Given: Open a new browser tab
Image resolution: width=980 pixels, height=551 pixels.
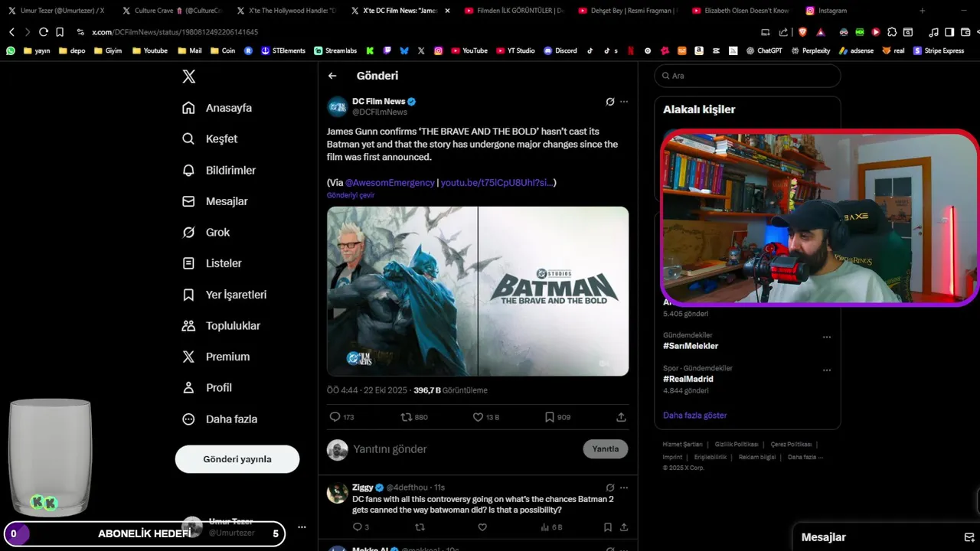Looking at the screenshot, I should click(922, 11).
